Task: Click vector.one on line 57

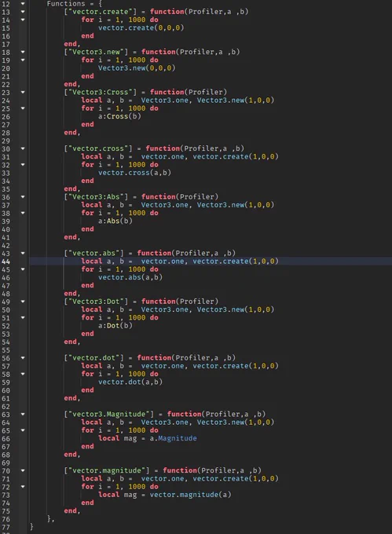Action: [x=163, y=366]
